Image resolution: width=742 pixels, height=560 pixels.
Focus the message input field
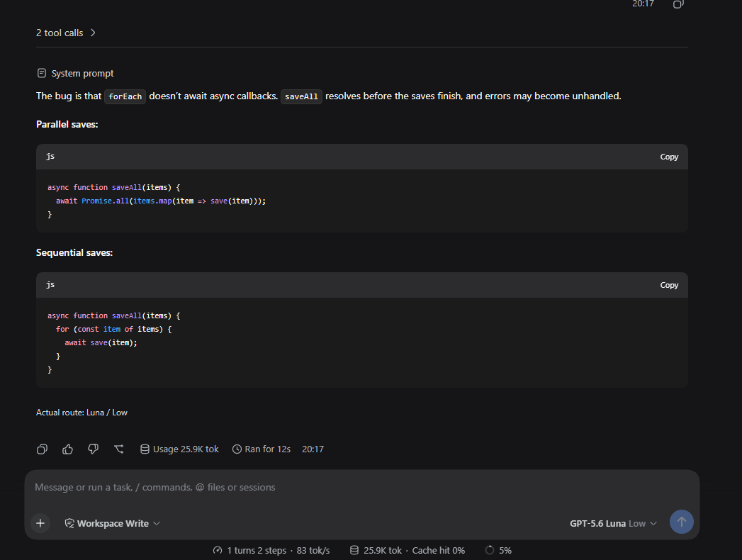[x=362, y=487]
